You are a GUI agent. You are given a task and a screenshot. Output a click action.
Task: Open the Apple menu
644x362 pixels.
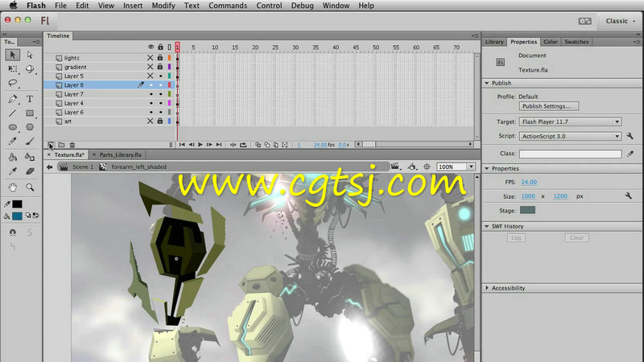(x=13, y=6)
